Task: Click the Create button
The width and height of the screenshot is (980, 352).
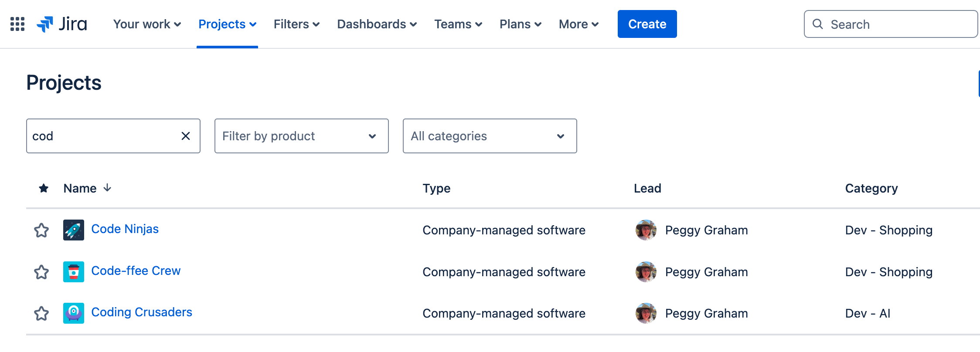Action: (x=647, y=24)
